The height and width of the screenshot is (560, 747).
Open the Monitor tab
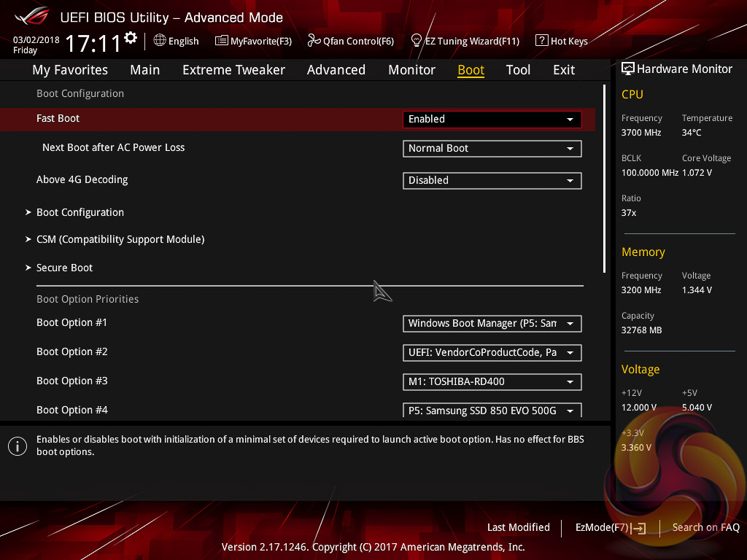point(411,70)
